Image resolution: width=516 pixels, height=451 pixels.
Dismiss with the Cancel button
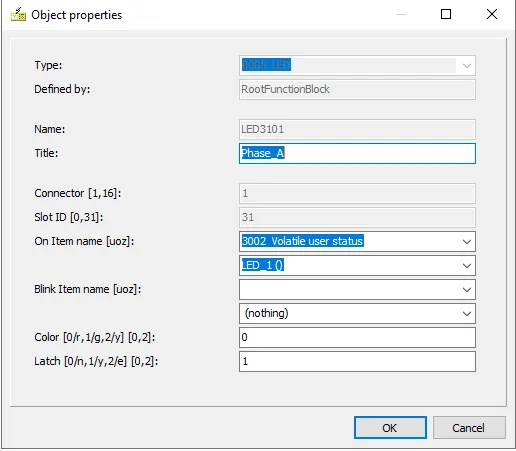click(x=469, y=428)
